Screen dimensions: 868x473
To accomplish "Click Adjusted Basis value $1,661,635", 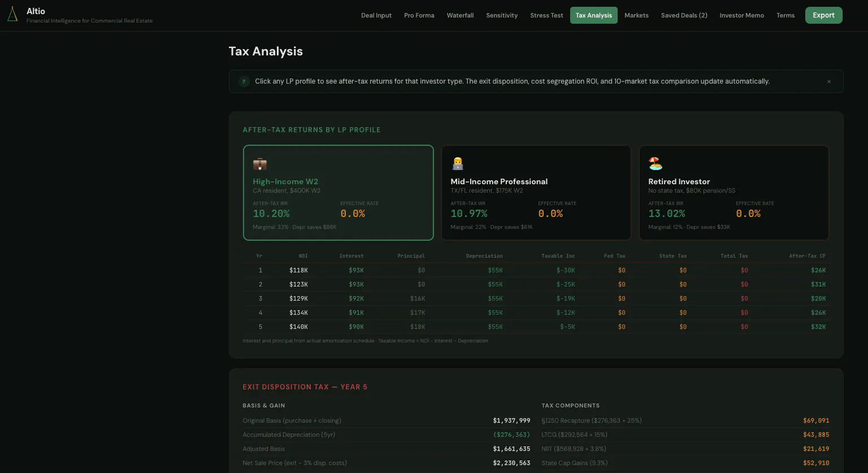I will [x=511, y=449].
